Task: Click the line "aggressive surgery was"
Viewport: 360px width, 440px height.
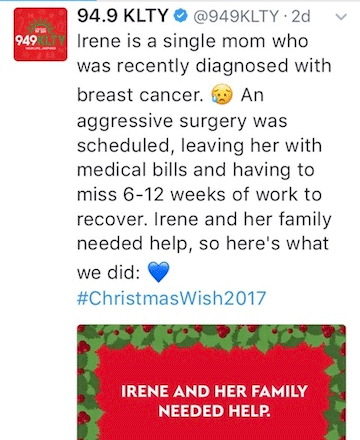Action: coord(182,121)
